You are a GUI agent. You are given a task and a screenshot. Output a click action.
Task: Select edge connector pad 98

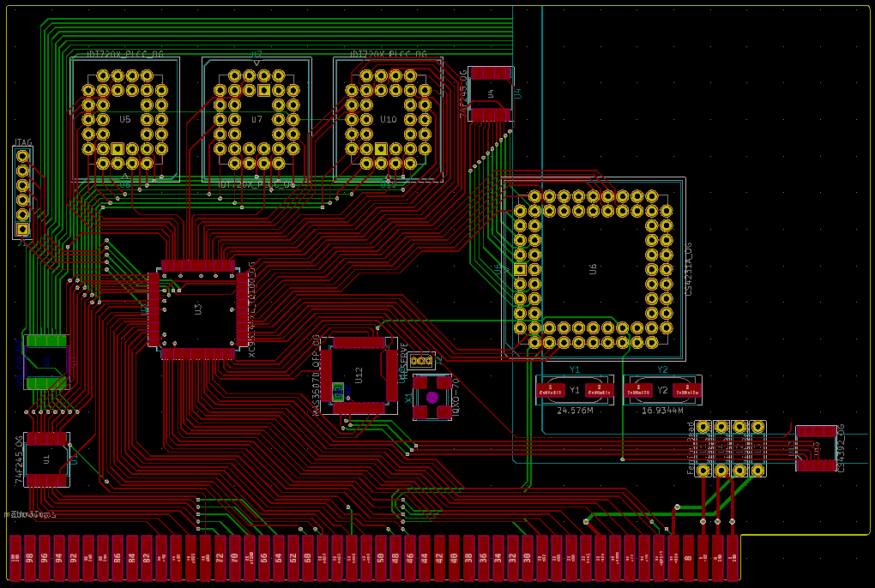30,558
